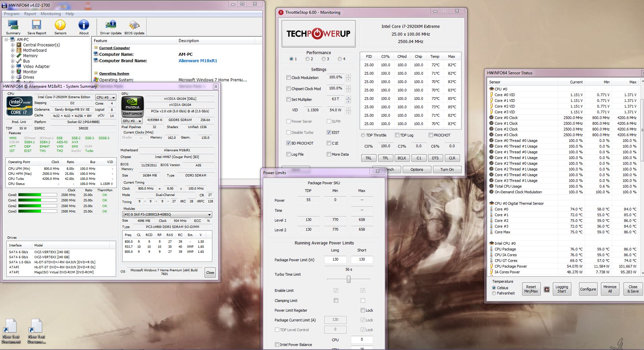Image resolution: width=644 pixels, height=350 pixels.
Task: Click the TechPowerUp logo in ThrottleStop
Action: (318, 34)
